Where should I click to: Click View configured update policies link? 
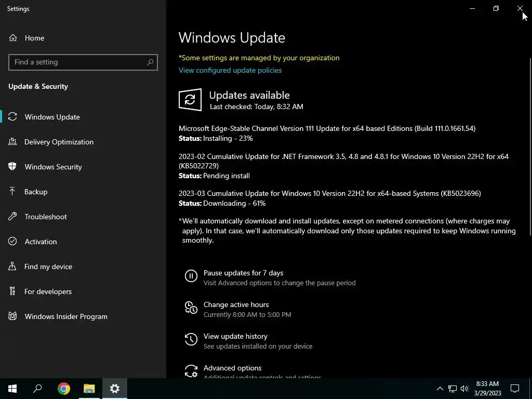click(230, 70)
